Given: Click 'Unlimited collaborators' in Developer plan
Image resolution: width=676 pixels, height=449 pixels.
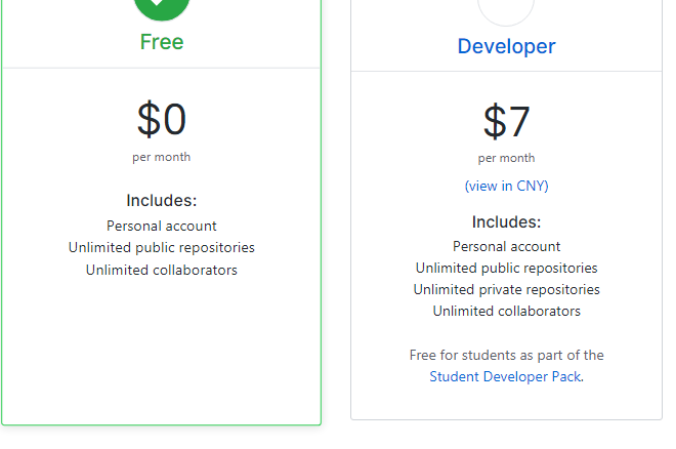Looking at the screenshot, I should [x=507, y=311].
